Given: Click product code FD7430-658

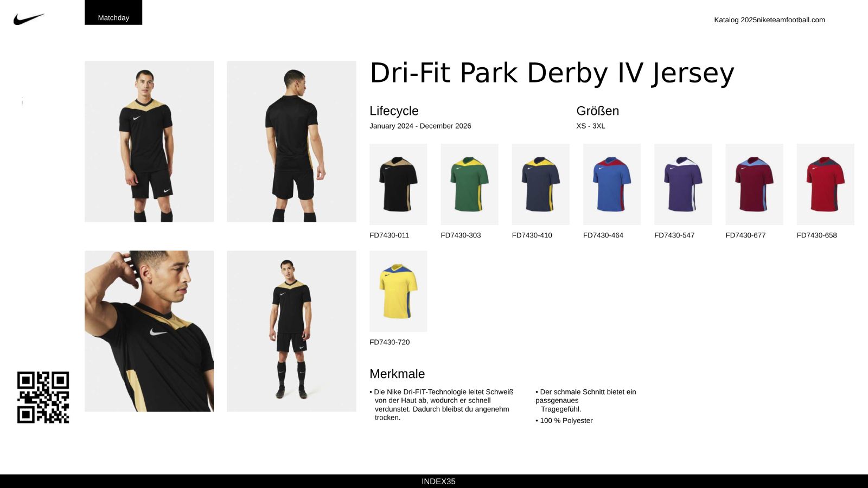Looking at the screenshot, I should coord(816,235).
